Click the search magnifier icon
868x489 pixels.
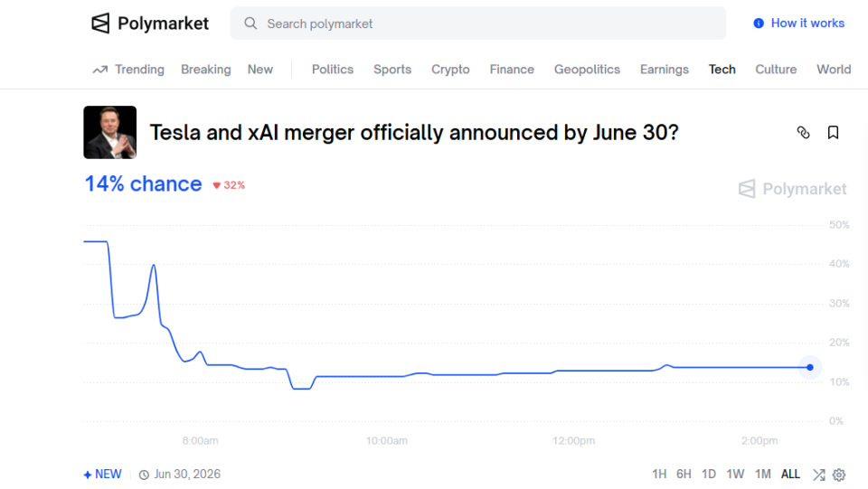click(250, 24)
